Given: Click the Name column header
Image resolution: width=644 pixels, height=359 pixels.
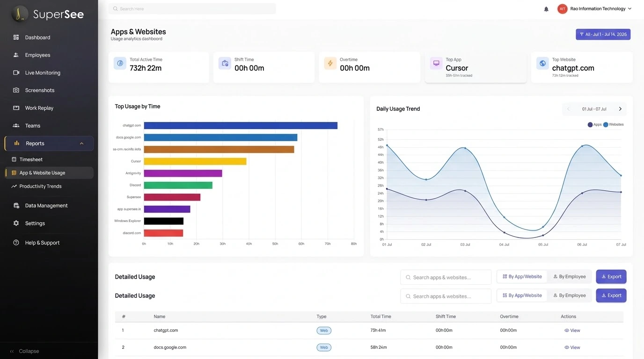Looking at the screenshot, I should (160, 316).
